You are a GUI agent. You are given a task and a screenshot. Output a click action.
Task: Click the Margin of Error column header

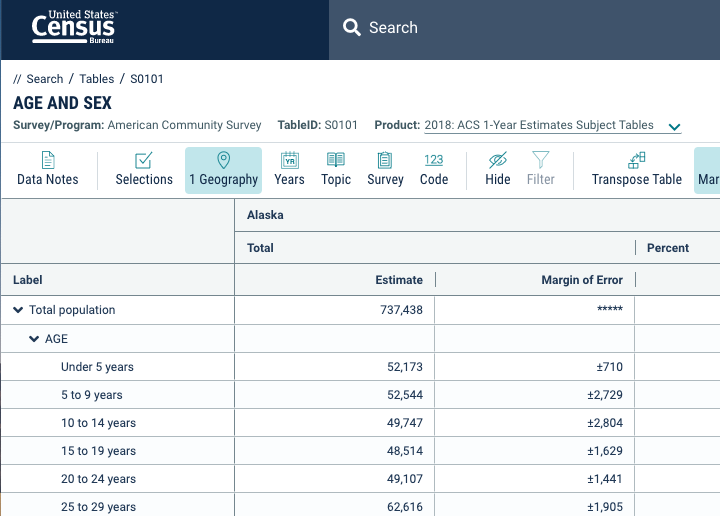[581, 280]
